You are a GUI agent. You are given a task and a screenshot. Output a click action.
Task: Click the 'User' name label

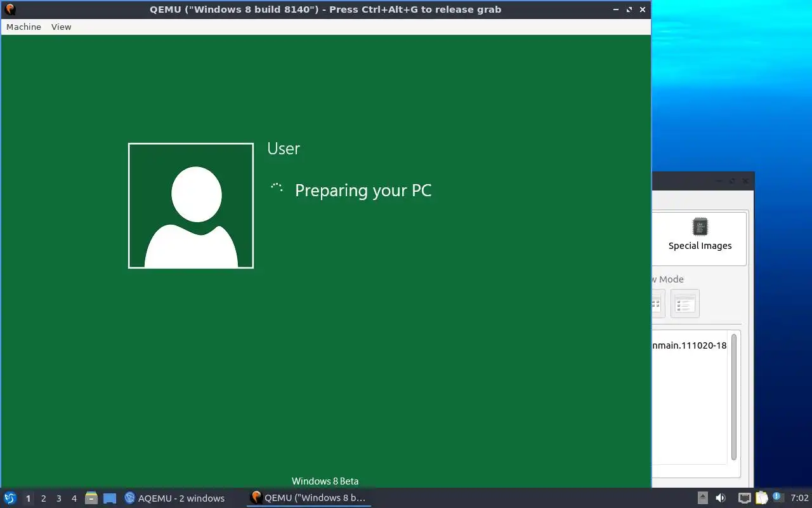click(x=283, y=149)
